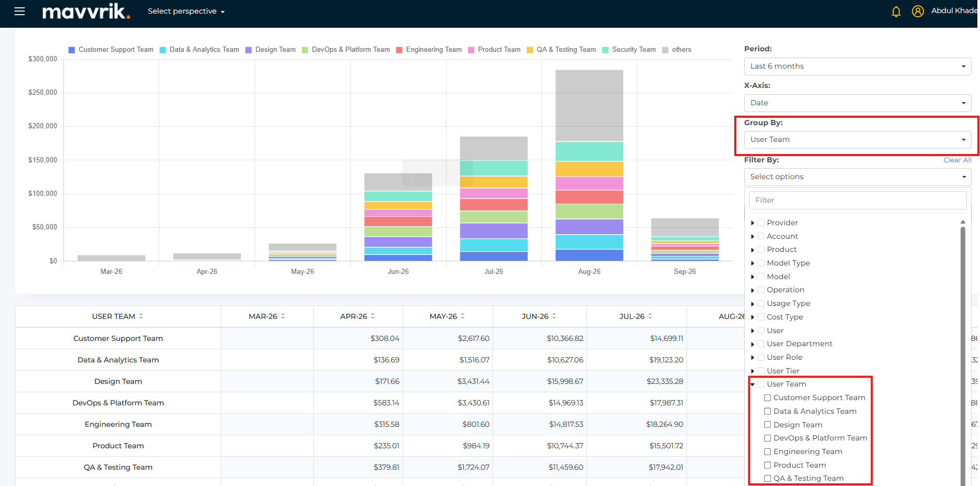Image resolution: width=980 pixels, height=486 pixels.
Task: Toggle Customer Support Team legend swatch
Action: pyautogui.click(x=72, y=50)
